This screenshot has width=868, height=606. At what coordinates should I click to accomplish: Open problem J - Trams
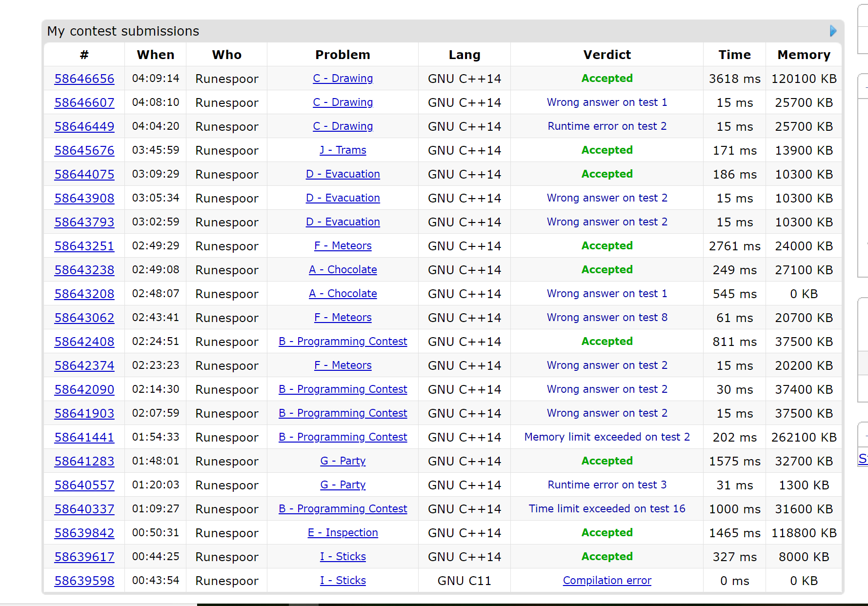343,150
